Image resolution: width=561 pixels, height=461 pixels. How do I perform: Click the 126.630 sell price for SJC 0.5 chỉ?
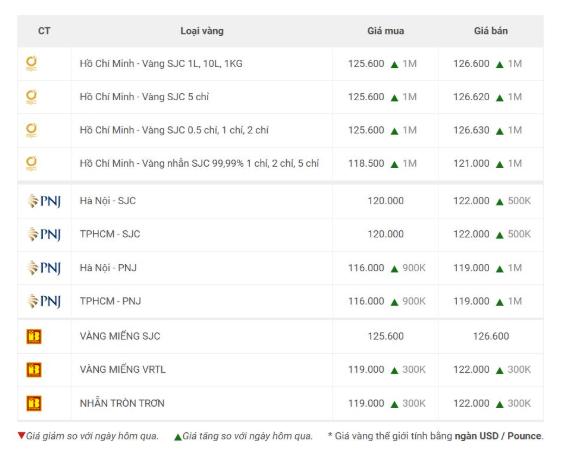(471, 130)
